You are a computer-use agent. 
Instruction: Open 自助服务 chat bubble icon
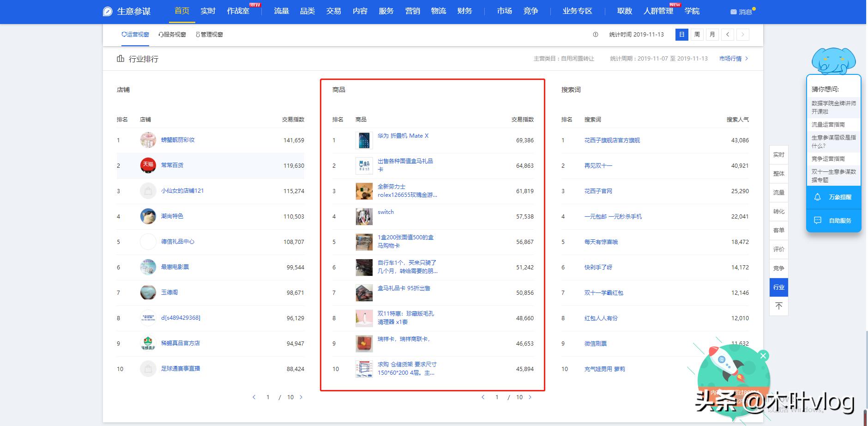click(x=817, y=220)
